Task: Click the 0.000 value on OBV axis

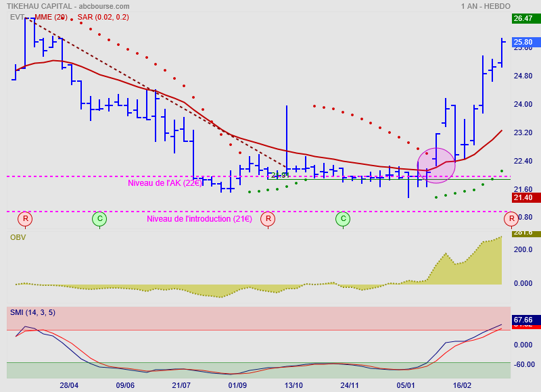Action: (523, 283)
